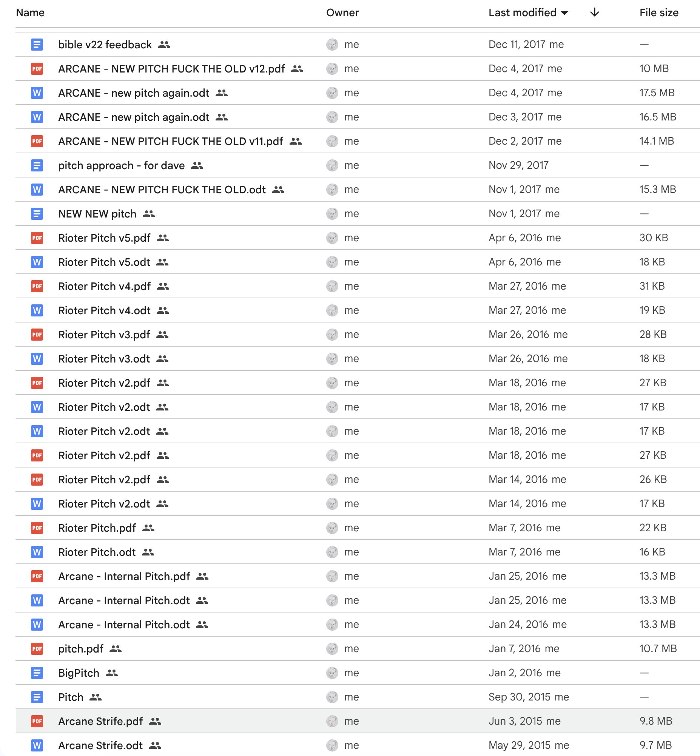Select 'ARCANE - NEW PITCH FUCK THE OLD v12.pdf'
This screenshot has width=700, height=756.
tap(171, 69)
